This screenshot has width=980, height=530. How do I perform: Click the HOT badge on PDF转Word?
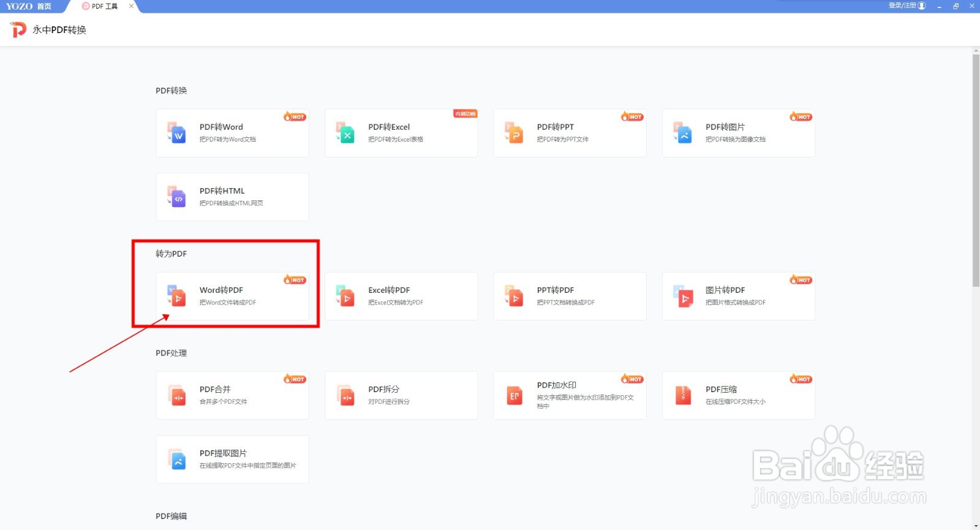click(x=295, y=116)
